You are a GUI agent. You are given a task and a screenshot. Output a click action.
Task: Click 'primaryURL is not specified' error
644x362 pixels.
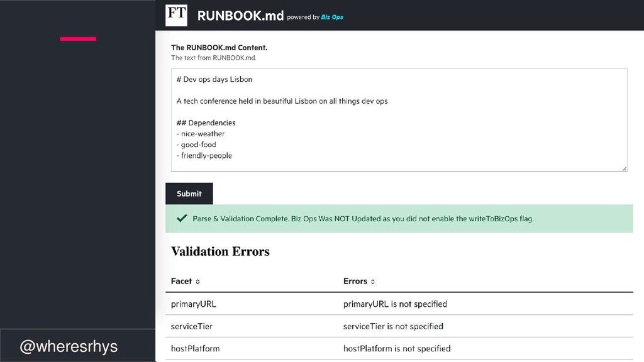(x=395, y=304)
